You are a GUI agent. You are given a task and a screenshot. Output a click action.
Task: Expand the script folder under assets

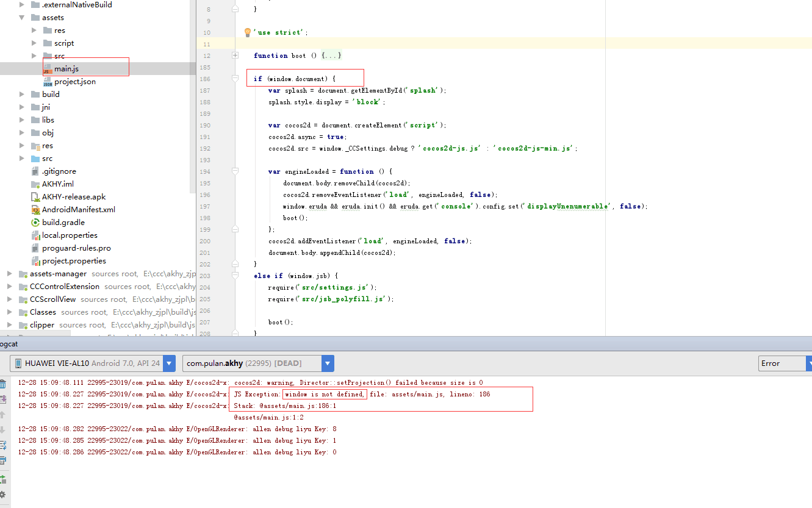click(34, 43)
